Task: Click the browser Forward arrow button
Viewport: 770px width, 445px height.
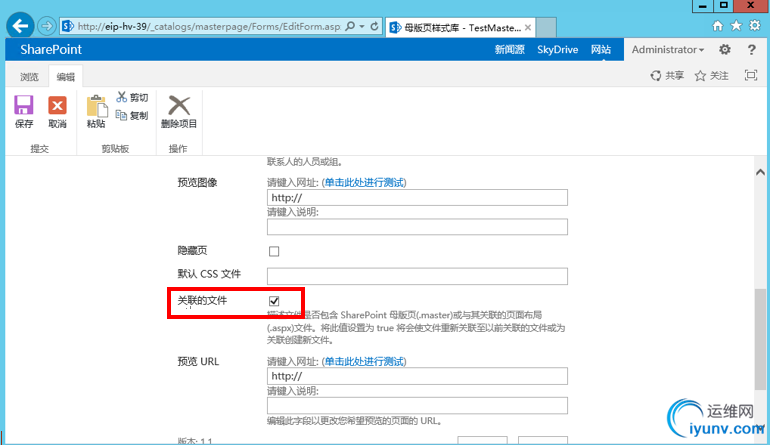Action: tap(47, 26)
